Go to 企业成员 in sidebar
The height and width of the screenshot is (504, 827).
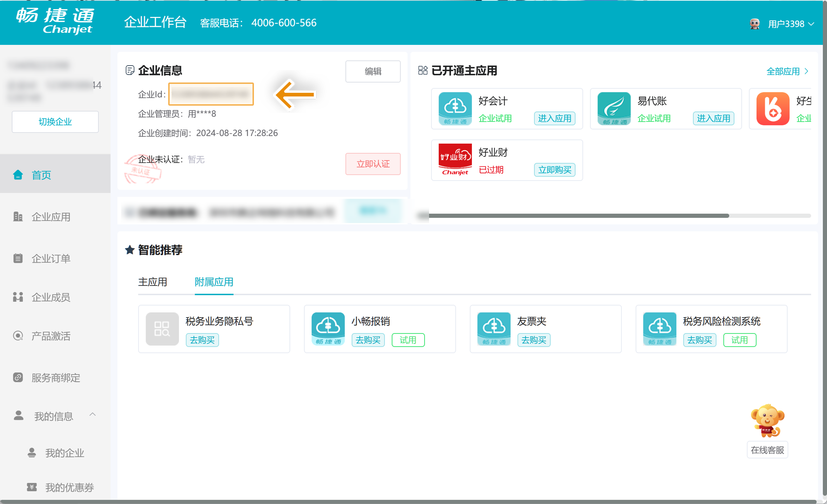(x=51, y=297)
